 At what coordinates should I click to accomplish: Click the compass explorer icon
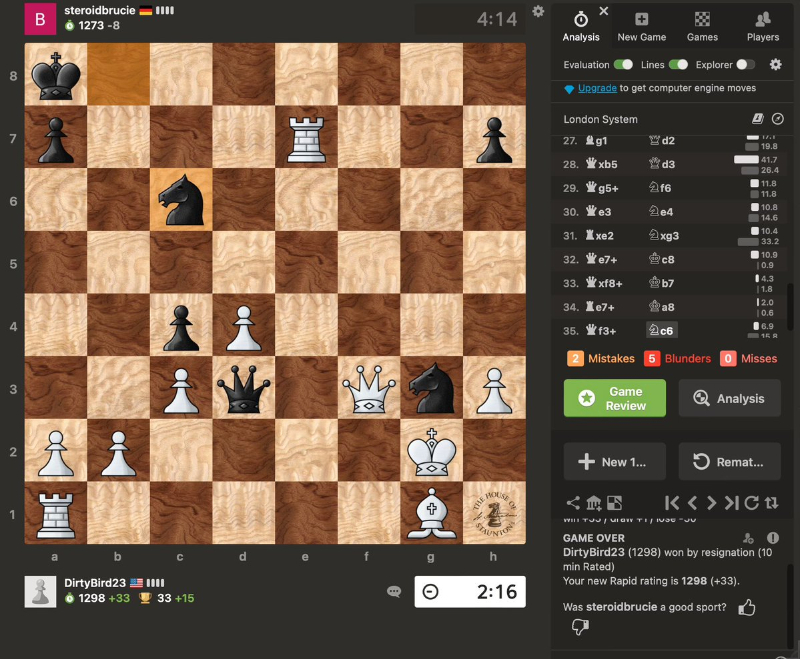(777, 119)
